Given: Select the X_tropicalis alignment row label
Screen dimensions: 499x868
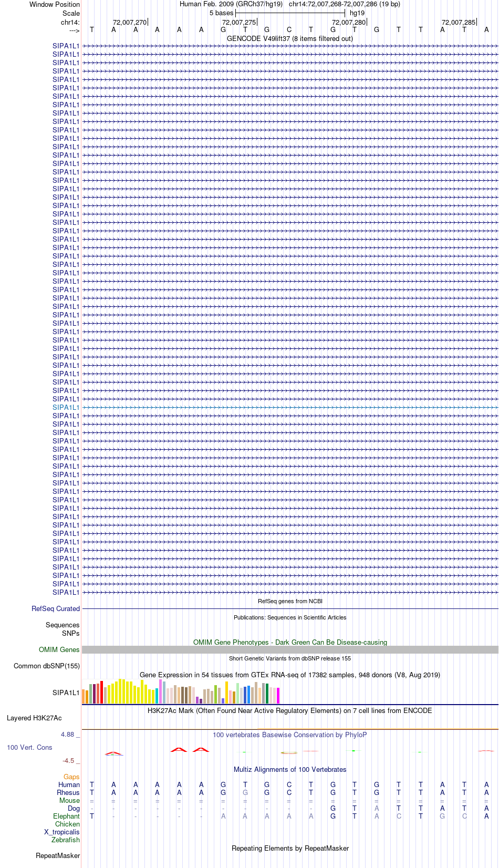Looking at the screenshot, I should coord(62,832).
